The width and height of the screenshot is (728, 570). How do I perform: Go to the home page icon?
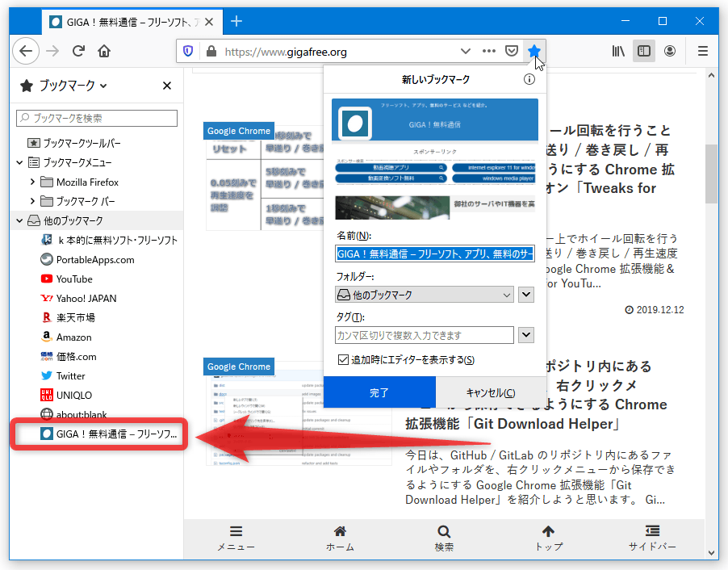(x=104, y=51)
